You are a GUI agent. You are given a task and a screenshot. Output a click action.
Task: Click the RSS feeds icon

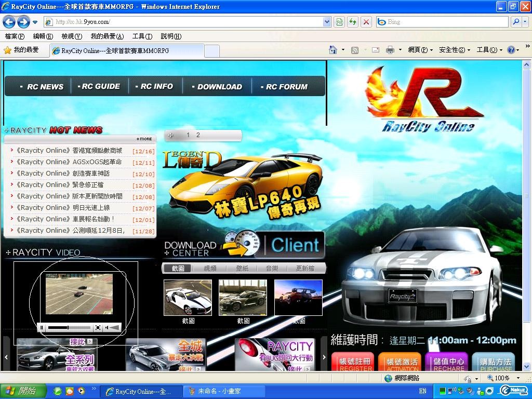[x=354, y=50]
